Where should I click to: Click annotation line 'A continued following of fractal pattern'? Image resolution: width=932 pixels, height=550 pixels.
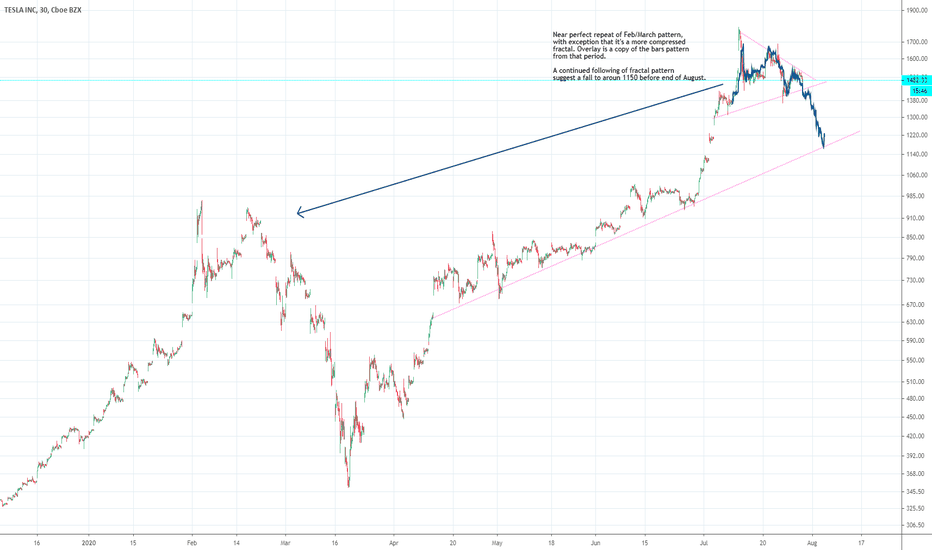[x=613, y=71]
